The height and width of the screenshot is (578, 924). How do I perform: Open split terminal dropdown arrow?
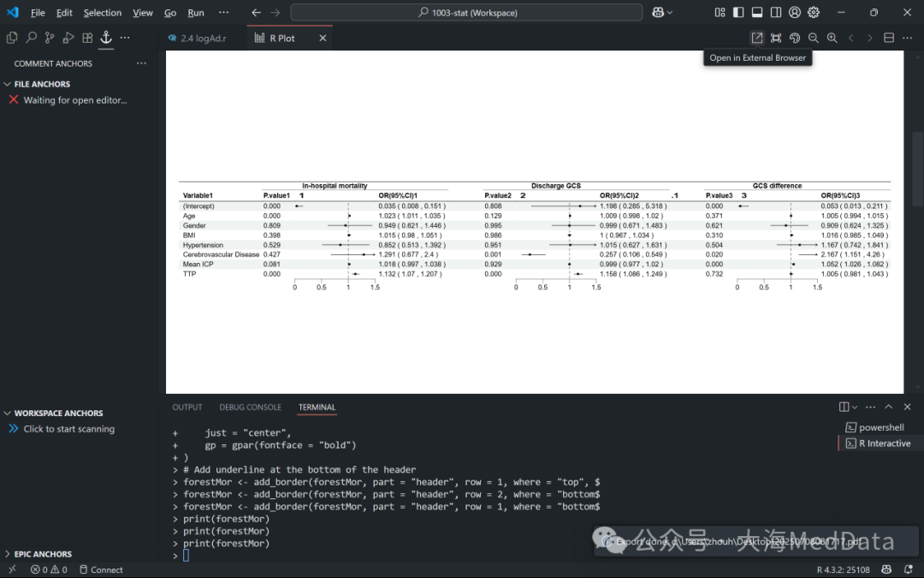(x=855, y=407)
